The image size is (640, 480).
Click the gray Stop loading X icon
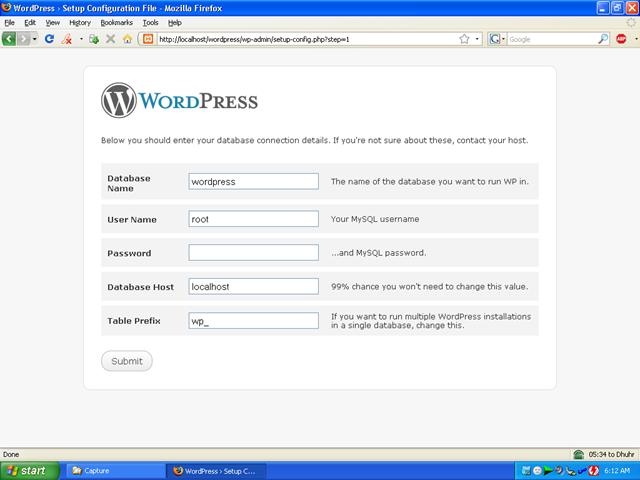coord(110,39)
